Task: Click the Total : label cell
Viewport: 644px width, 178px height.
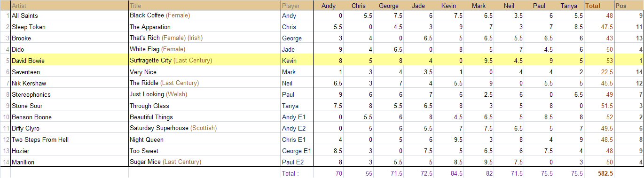Action: 297,173
